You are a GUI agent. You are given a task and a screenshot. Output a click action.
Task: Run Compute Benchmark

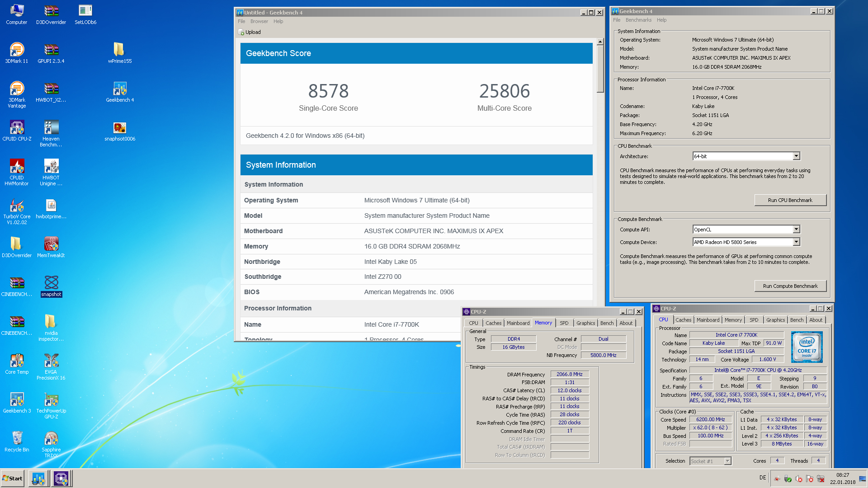tap(790, 286)
